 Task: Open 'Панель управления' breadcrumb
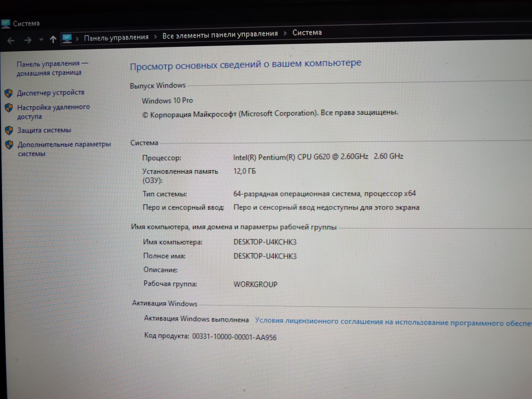pyautogui.click(x=116, y=37)
